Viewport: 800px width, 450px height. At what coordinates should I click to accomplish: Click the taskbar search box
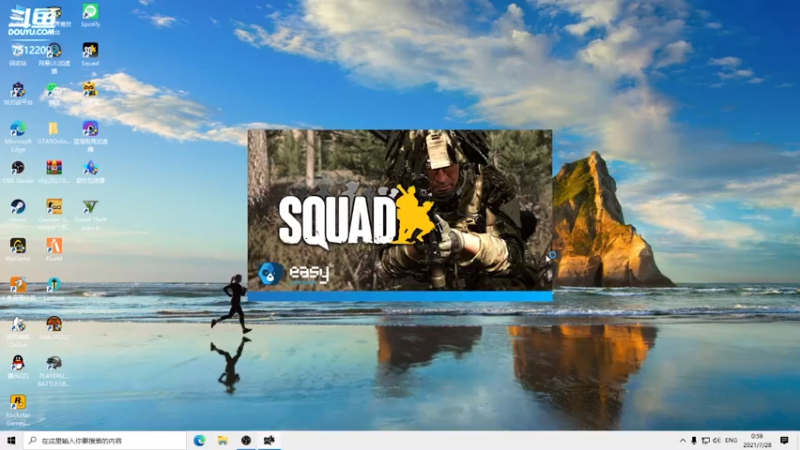(105, 440)
